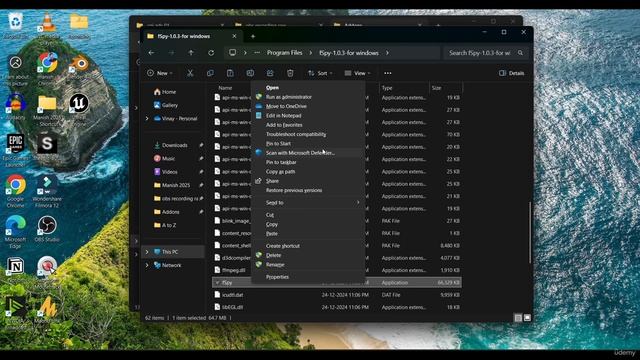This screenshot has width=640, height=360.
Task: Click the search magnifier icon
Action: pos(520,53)
